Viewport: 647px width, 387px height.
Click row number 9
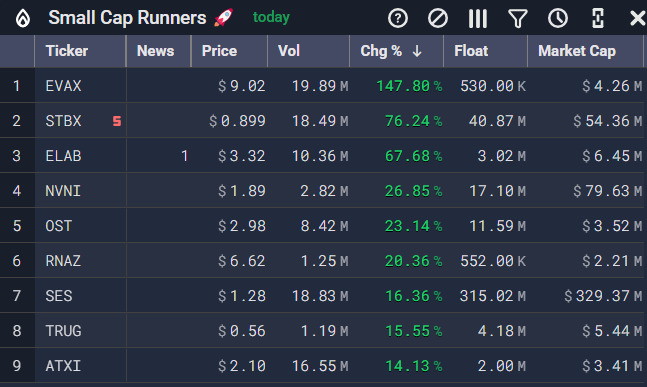17,366
